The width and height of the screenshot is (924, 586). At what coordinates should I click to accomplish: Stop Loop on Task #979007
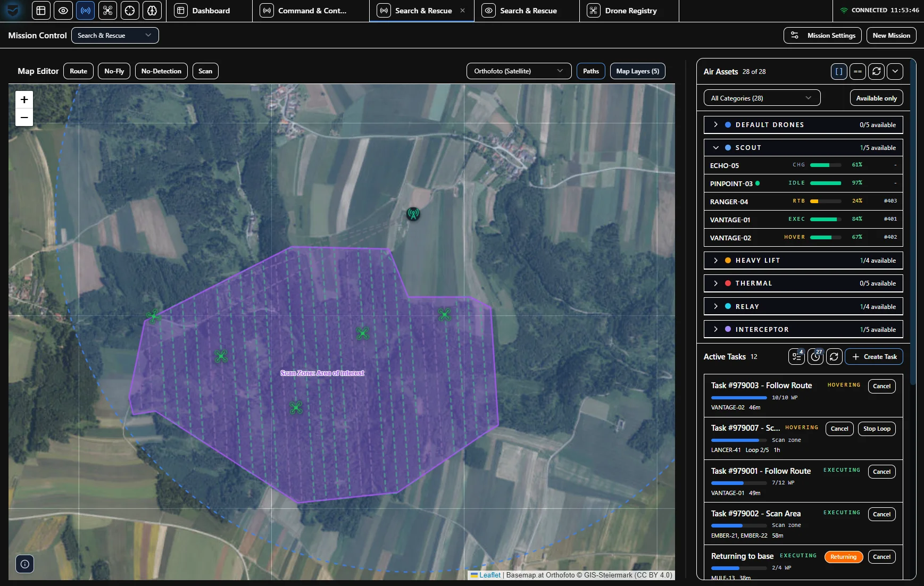tap(877, 429)
